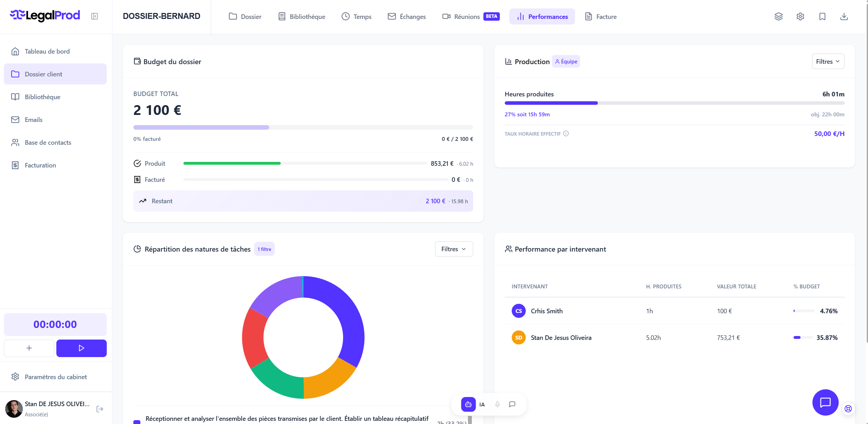Open the Facture tab

[x=601, y=16]
